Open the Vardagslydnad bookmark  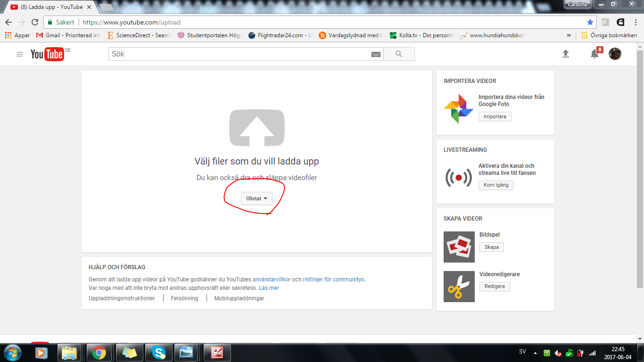[x=351, y=35]
